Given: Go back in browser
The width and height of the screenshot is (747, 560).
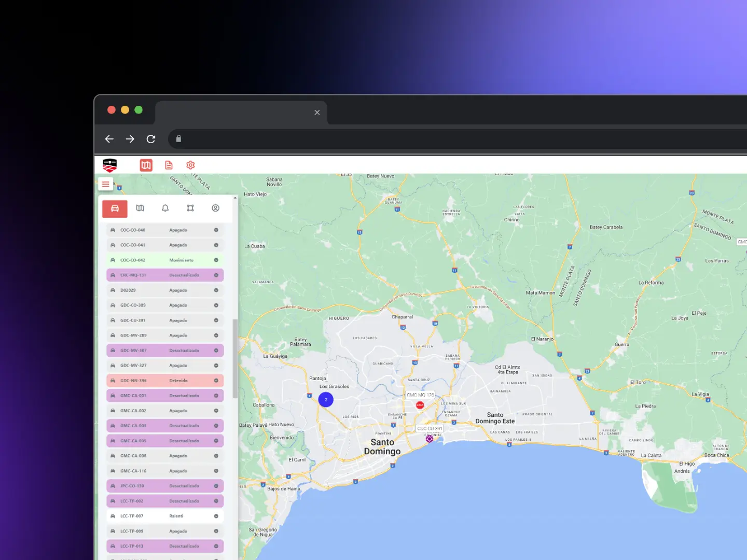Looking at the screenshot, I should (109, 139).
